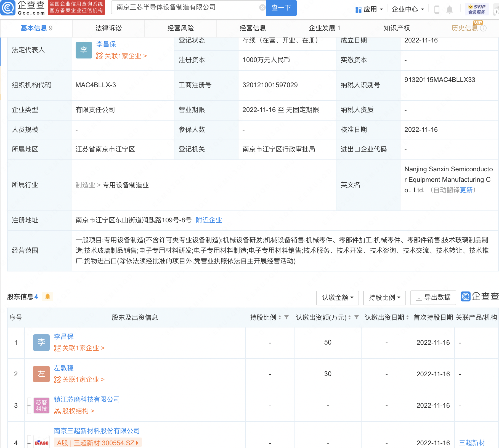
Task: Open 关联1家企业 under legal representative
Action: (x=121, y=56)
